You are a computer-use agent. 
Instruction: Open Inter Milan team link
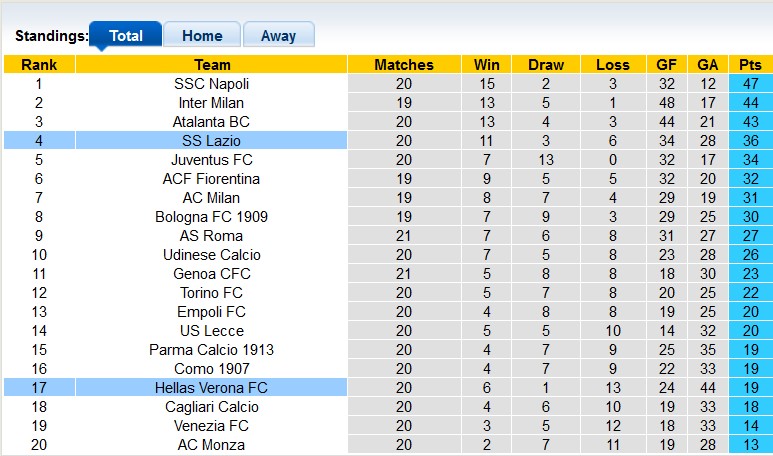(x=211, y=103)
